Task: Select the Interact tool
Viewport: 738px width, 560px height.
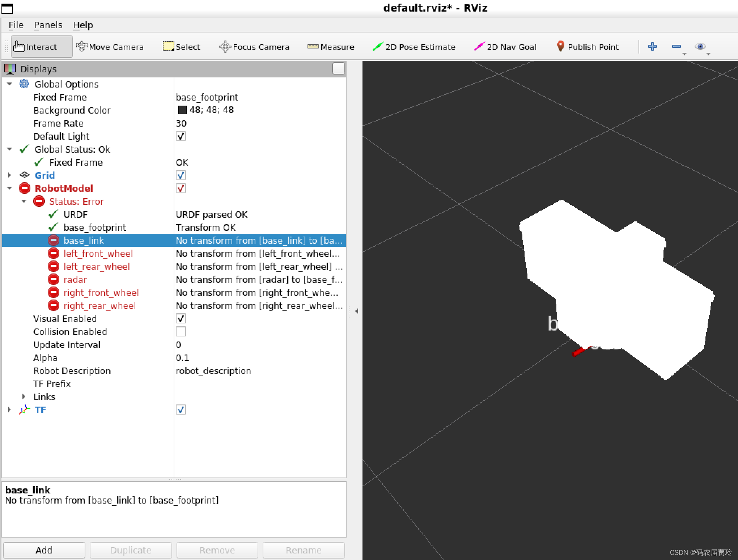Action: (41, 46)
